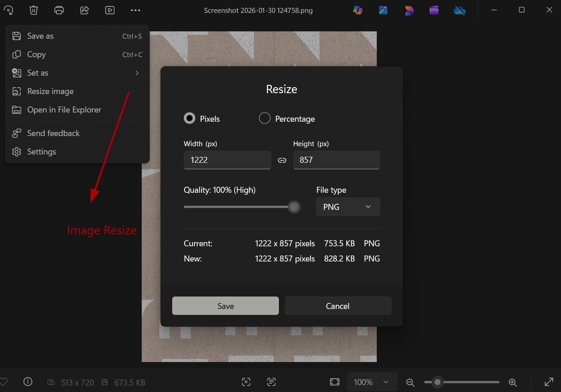Open the Print dialog icon
Viewport: 561px width, 392px height.
[59, 10]
